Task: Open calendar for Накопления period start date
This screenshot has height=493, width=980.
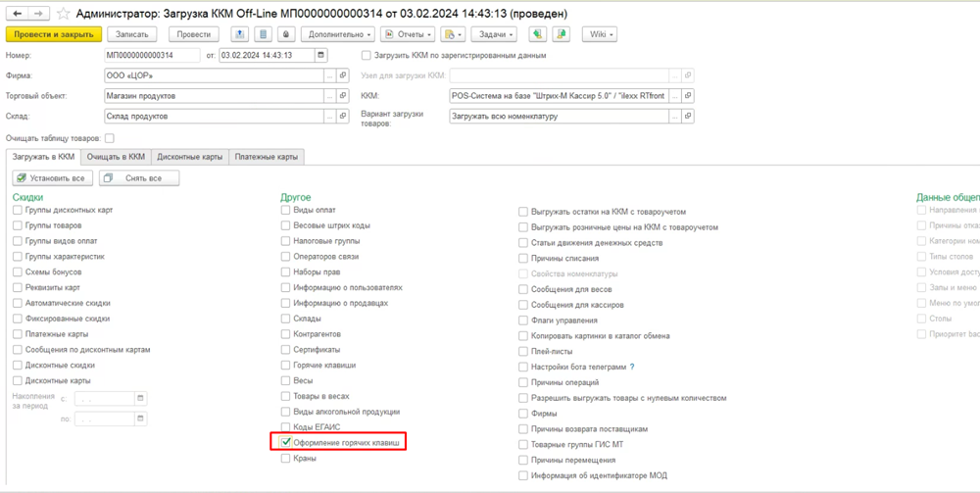Action: point(141,398)
